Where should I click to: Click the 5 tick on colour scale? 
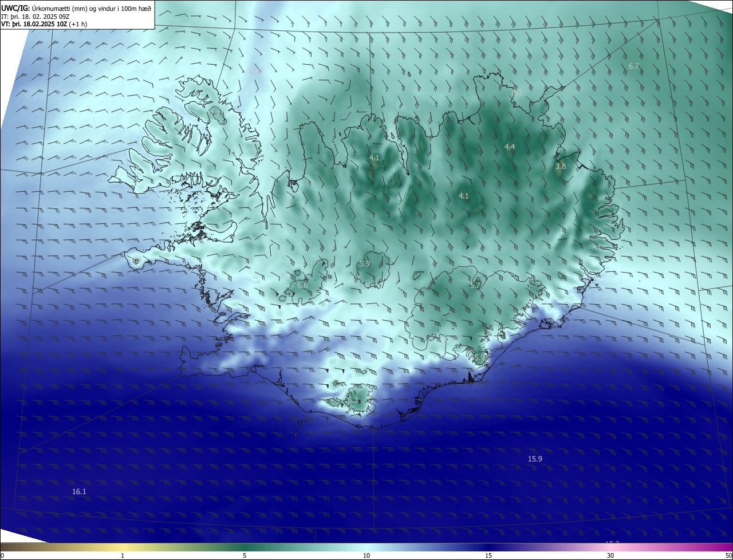click(x=245, y=555)
